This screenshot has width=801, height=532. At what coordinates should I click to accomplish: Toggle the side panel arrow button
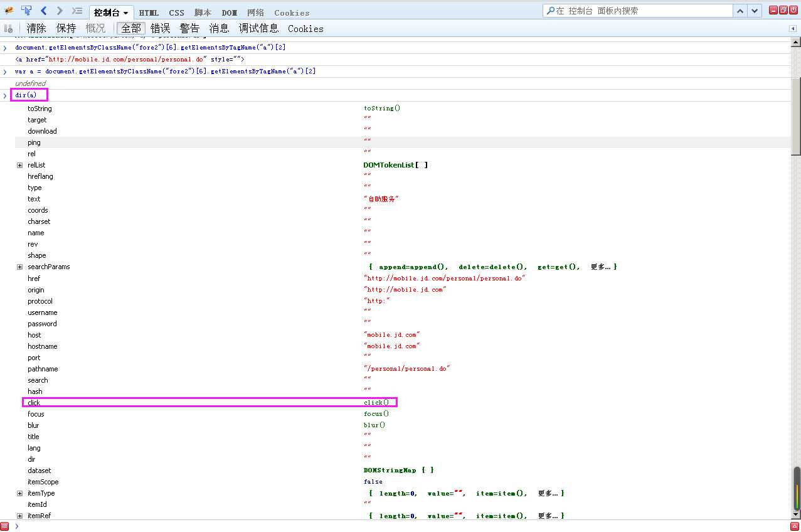[792, 29]
